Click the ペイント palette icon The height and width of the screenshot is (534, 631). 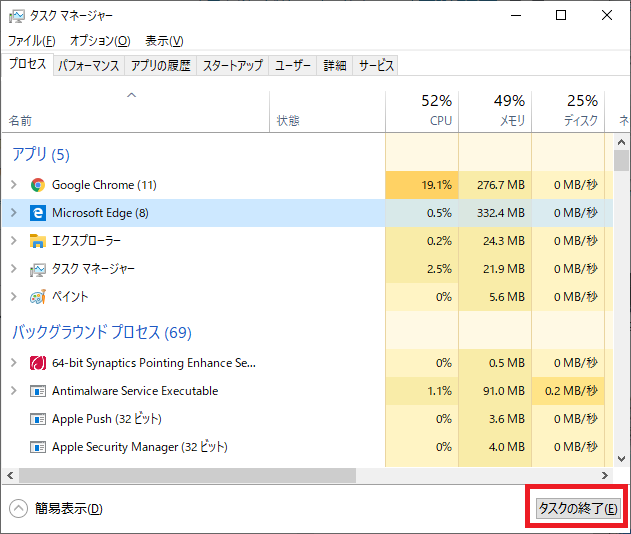pos(38,297)
